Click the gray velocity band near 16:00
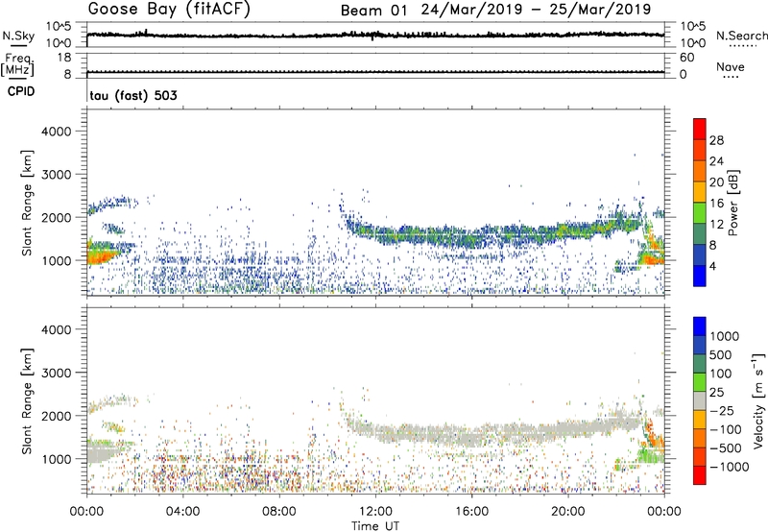Viewport: 768px width, 532px height. [471, 436]
